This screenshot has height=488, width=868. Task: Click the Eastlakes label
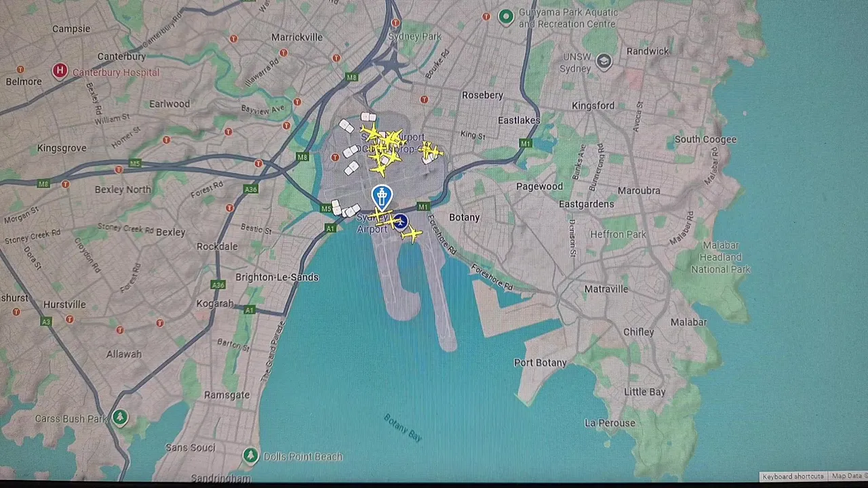(x=519, y=120)
